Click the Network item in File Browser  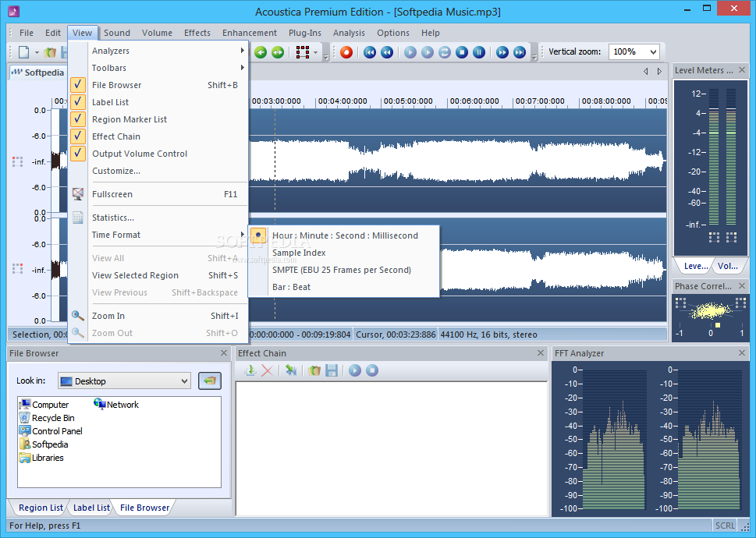pyautogui.click(x=116, y=405)
